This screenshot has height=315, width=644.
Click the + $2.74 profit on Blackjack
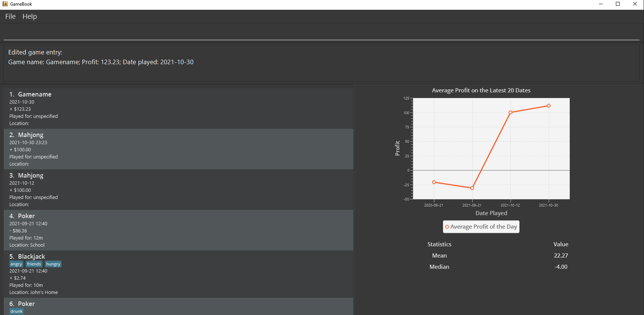[18, 278]
